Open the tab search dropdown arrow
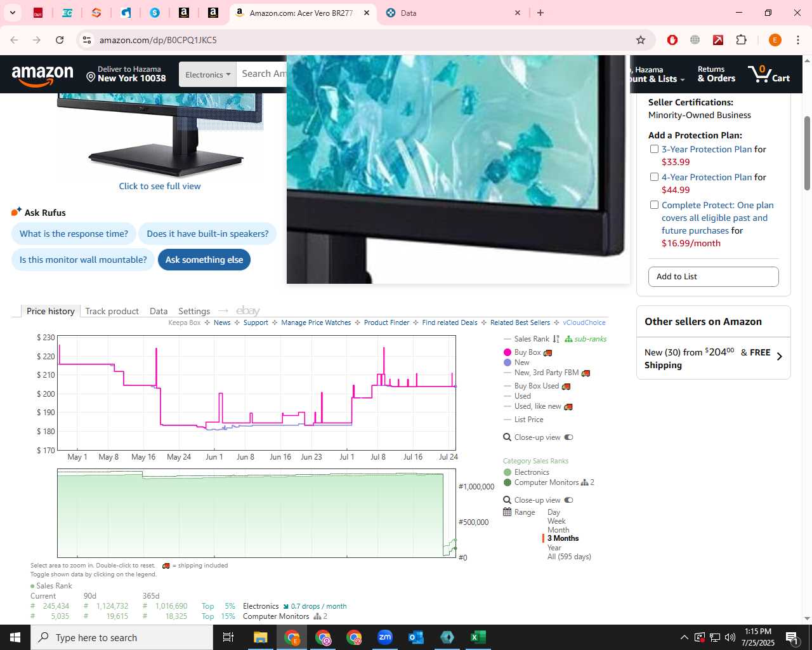Viewport: 812px width, 650px height. [x=13, y=13]
